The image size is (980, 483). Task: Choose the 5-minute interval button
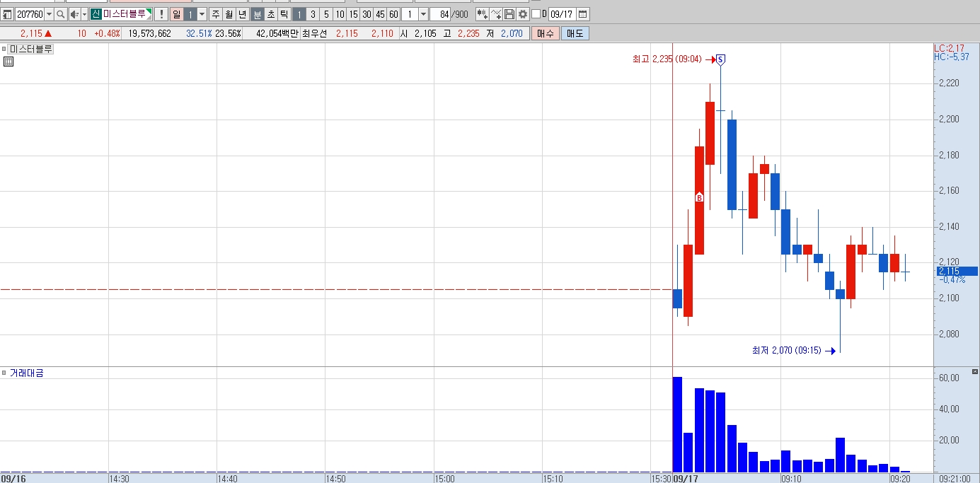326,14
